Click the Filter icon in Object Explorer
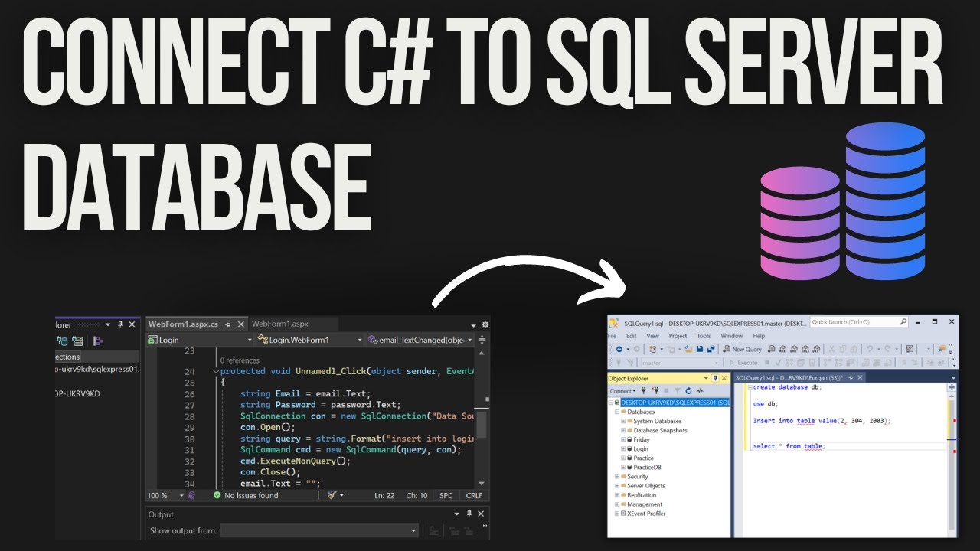The height and width of the screenshot is (551, 980). click(x=677, y=391)
